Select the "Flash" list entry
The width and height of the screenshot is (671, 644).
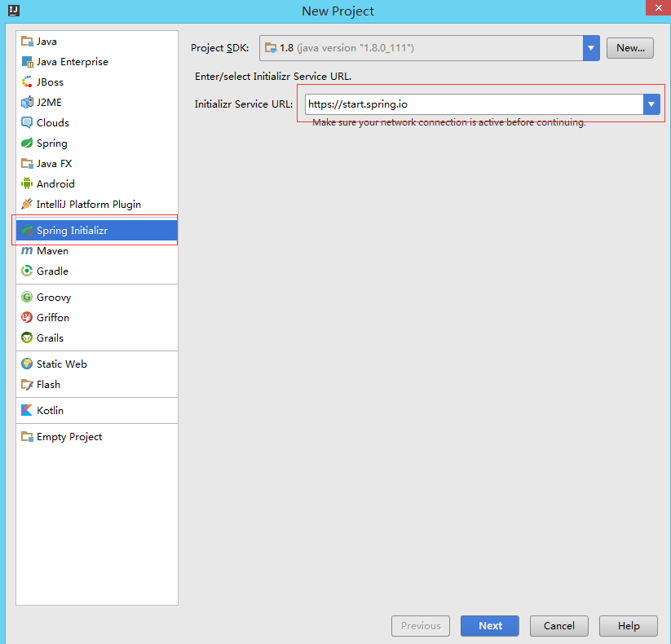(97, 385)
